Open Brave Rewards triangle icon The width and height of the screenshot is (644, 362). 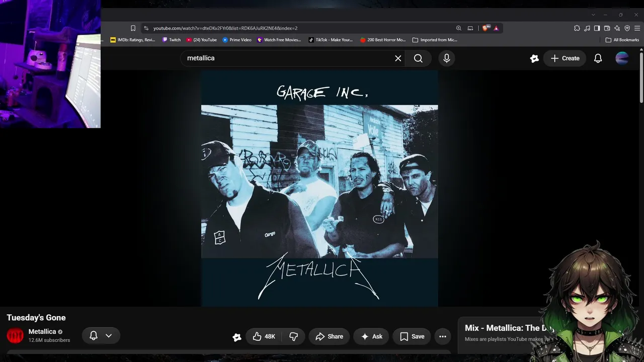coord(496,28)
